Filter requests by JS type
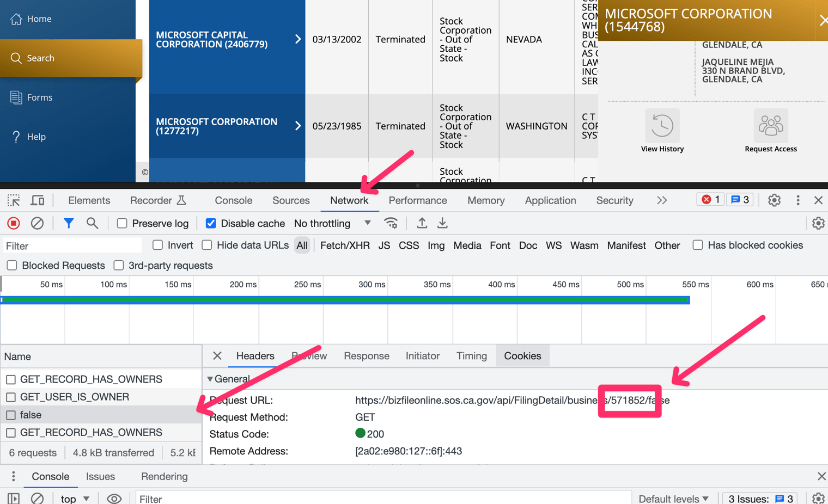 pos(384,245)
